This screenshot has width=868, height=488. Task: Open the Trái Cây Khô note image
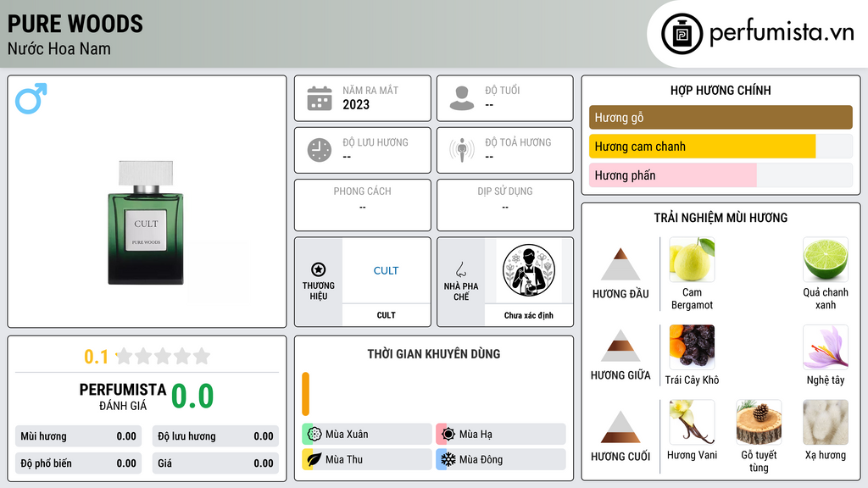coord(692,347)
